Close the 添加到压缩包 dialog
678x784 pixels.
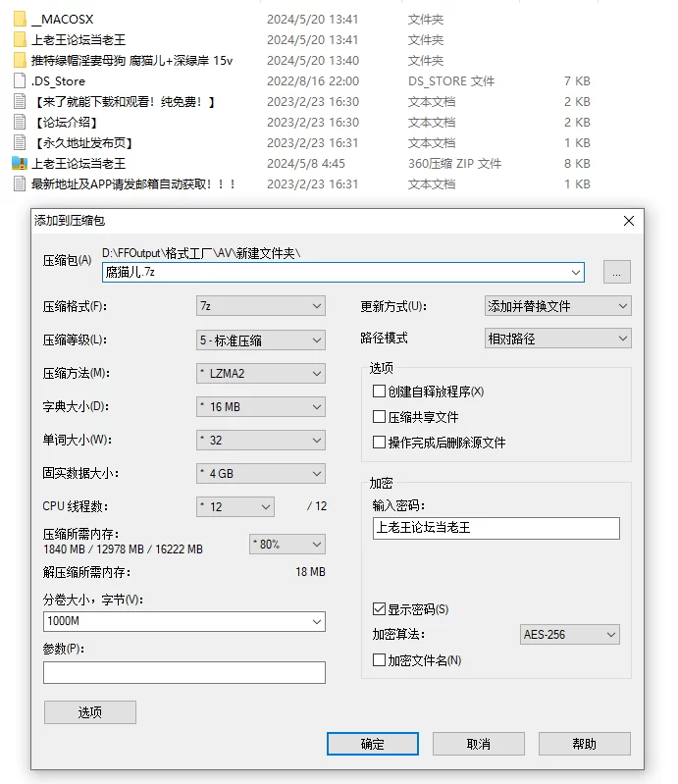629,221
